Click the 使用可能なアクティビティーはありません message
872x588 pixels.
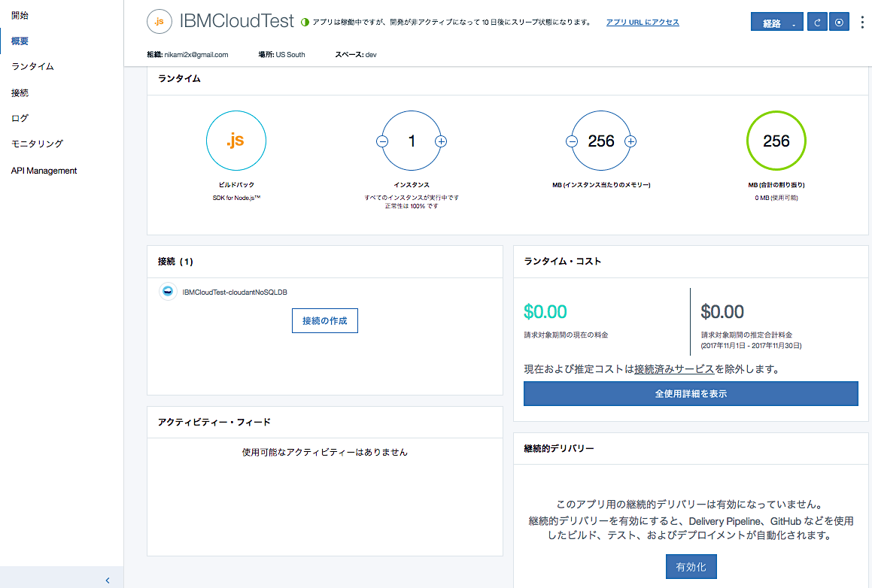coord(325,453)
